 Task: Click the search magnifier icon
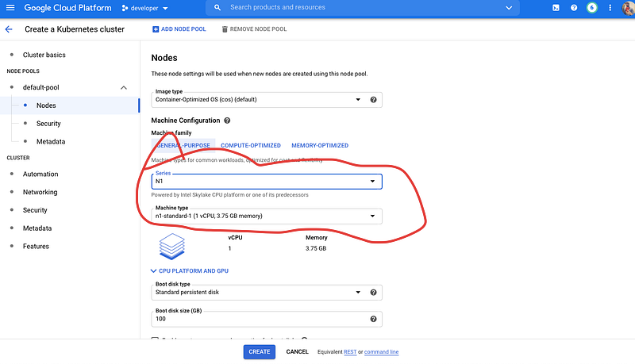click(217, 7)
